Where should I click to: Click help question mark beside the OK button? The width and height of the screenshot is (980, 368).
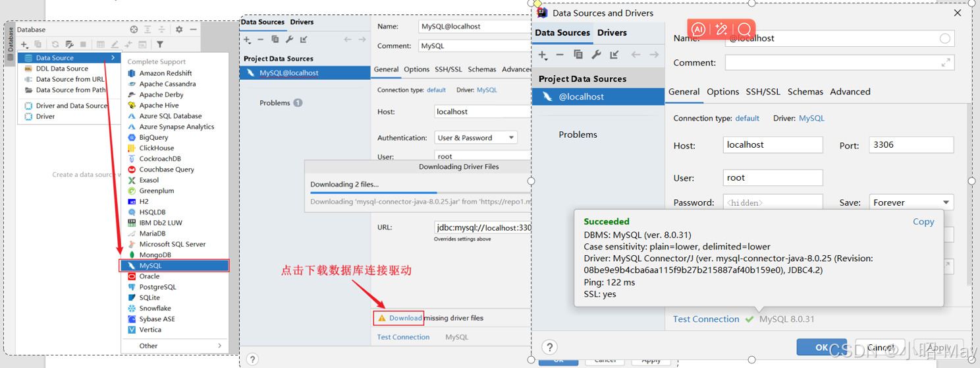(549, 347)
